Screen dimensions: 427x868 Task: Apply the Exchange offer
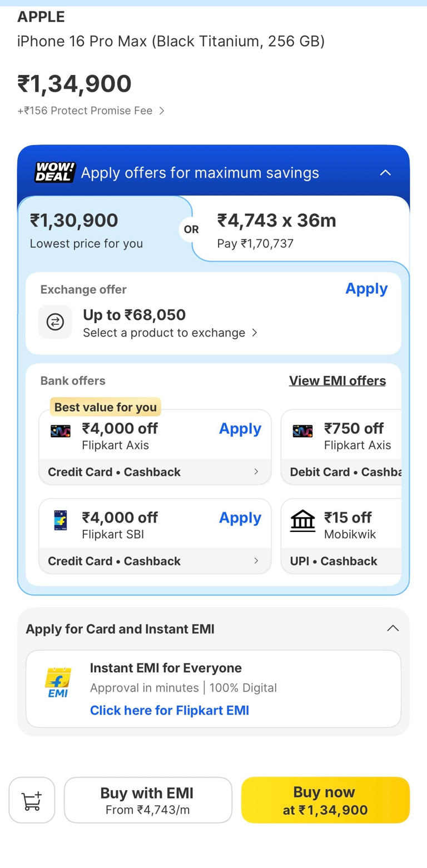pyautogui.click(x=366, y=288)
